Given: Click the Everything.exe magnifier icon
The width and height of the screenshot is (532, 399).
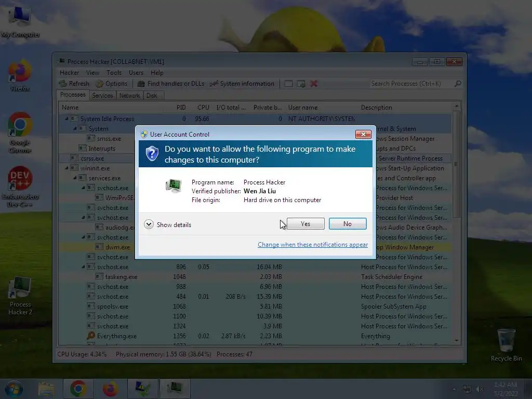Looking at the screenshot, I should click(x=90, y=336).
